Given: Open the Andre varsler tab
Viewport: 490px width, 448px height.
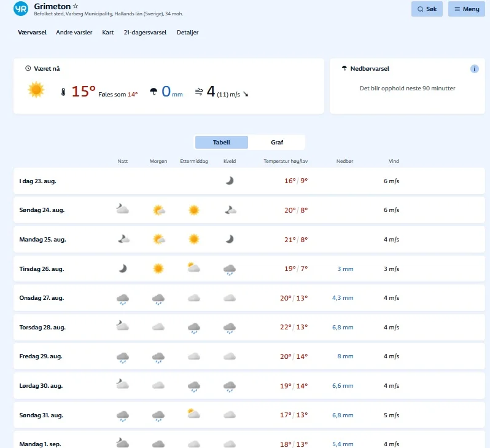Looking at the screenshot, I should [74, 33].
